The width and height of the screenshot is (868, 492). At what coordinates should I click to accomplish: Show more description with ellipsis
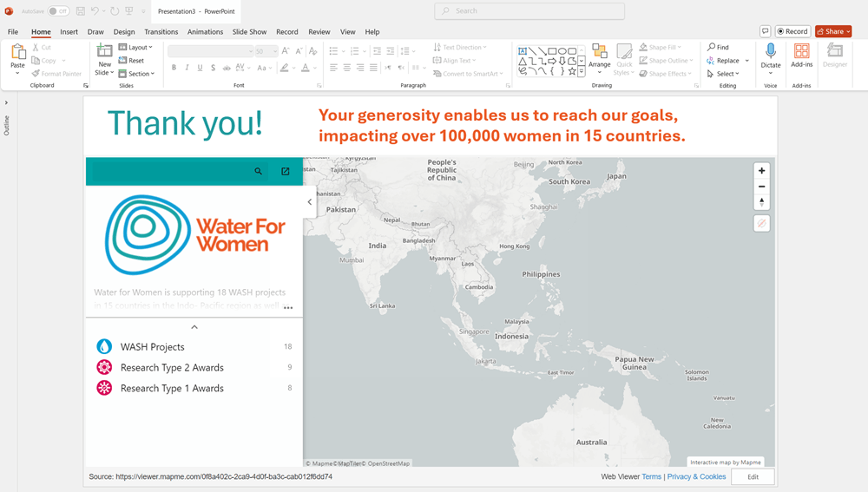288,308
